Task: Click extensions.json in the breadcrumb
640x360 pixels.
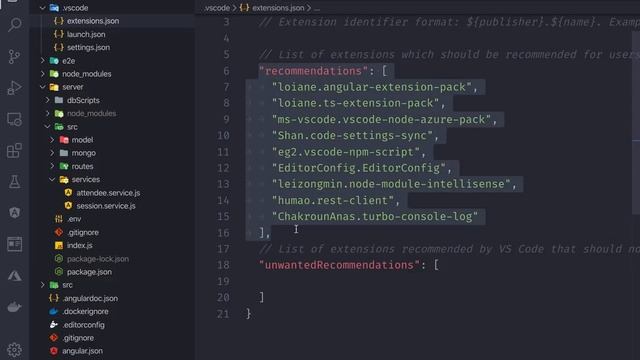Action: pyautogui.click(x=278, y=8)
